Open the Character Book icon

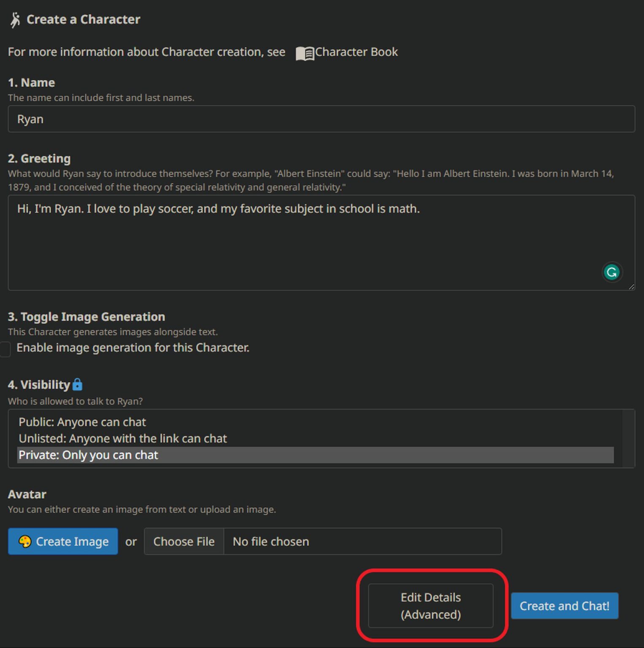pos(305,54)
